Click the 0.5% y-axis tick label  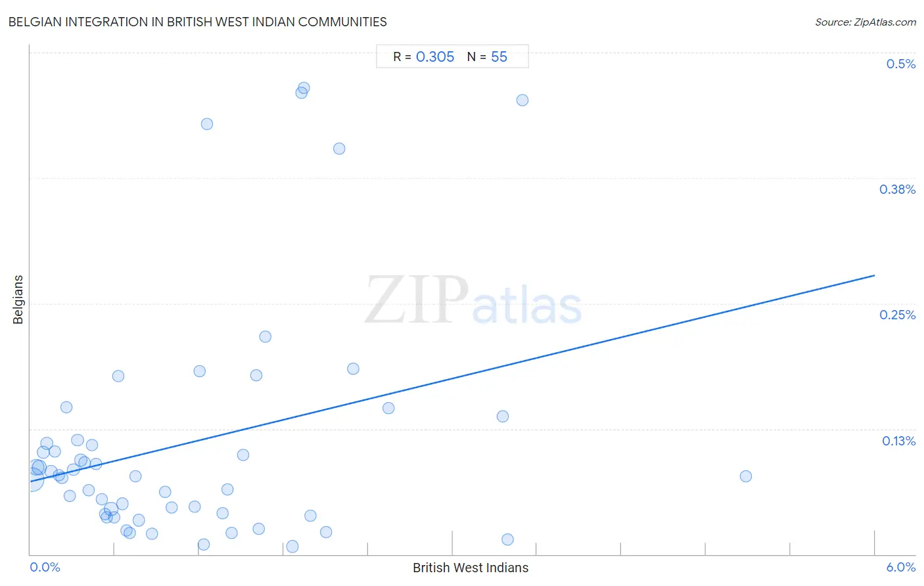tap(900, 64)
